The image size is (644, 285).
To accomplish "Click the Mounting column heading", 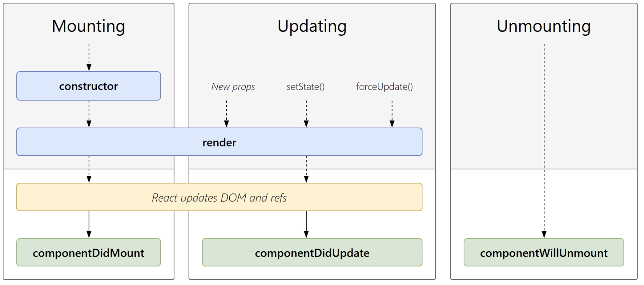I will pyautogui.click(x=89, y=26).
